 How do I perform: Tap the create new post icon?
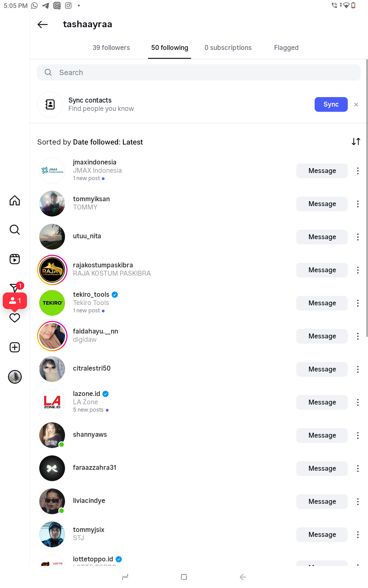(x=15, y=347)
